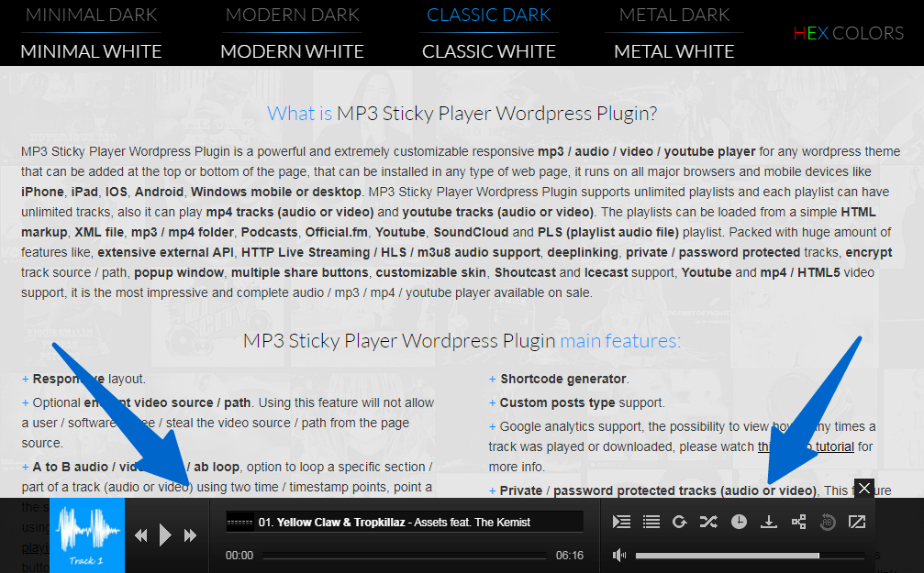Mute the player volume
This screenshot has width=924, height=573.
pyautogui.click(x=619, y=555)
